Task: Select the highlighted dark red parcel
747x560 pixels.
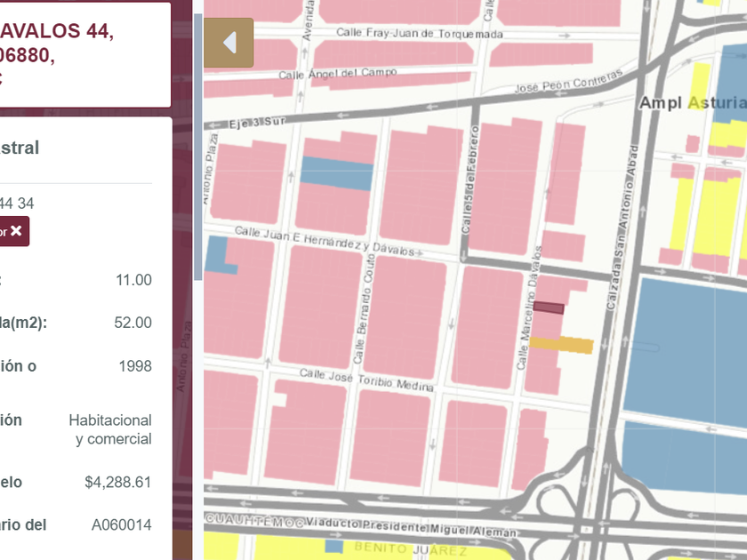Action: (549, 308)
